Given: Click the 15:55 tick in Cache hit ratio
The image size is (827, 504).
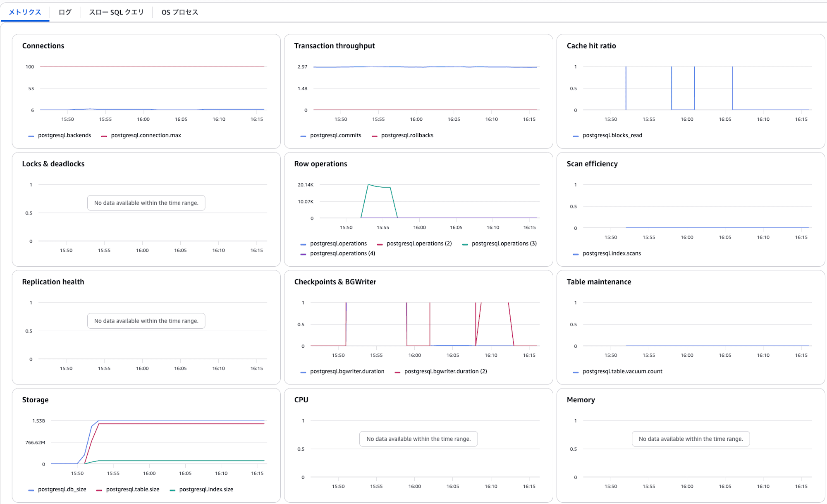Looking at the screenshot, I should (649, 119).
